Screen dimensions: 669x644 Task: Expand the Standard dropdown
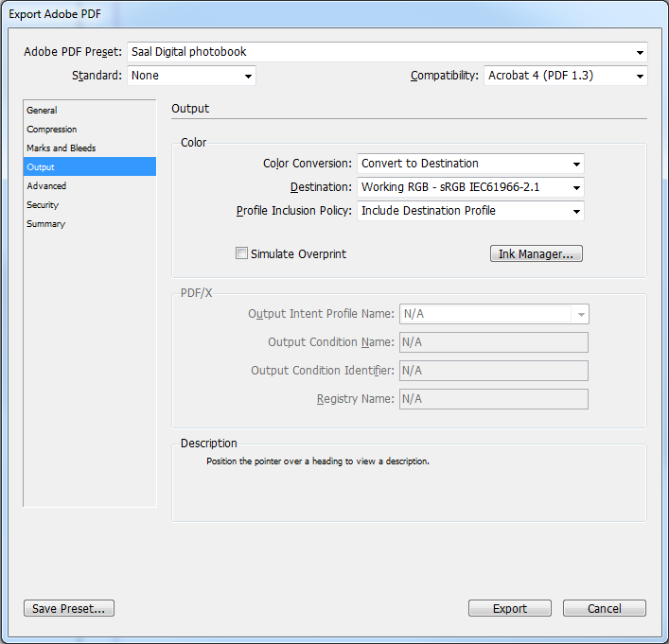191,76
